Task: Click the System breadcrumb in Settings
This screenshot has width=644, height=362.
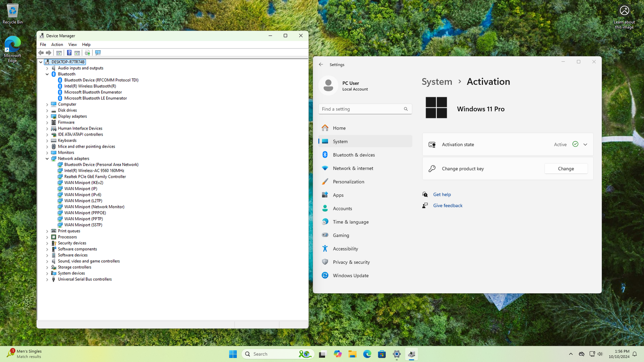Action: (x=437, y=82)
